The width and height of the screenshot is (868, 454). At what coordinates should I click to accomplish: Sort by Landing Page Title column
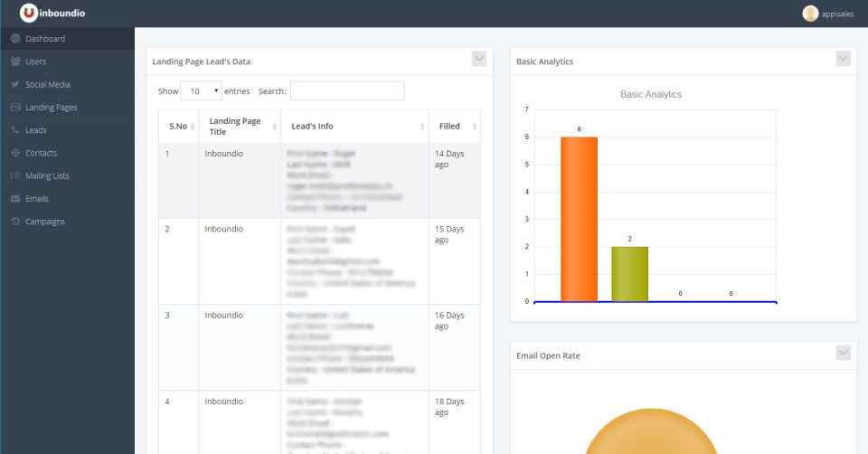click(240, 127)
